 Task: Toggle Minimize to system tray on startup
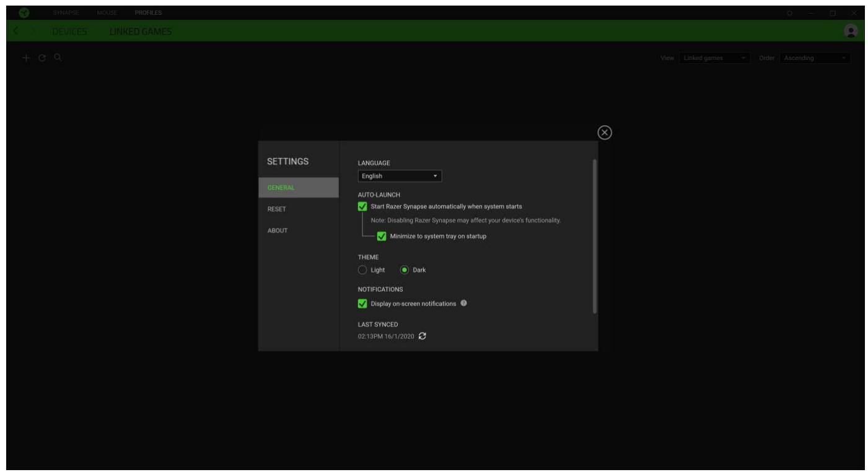tap(382, 236)
